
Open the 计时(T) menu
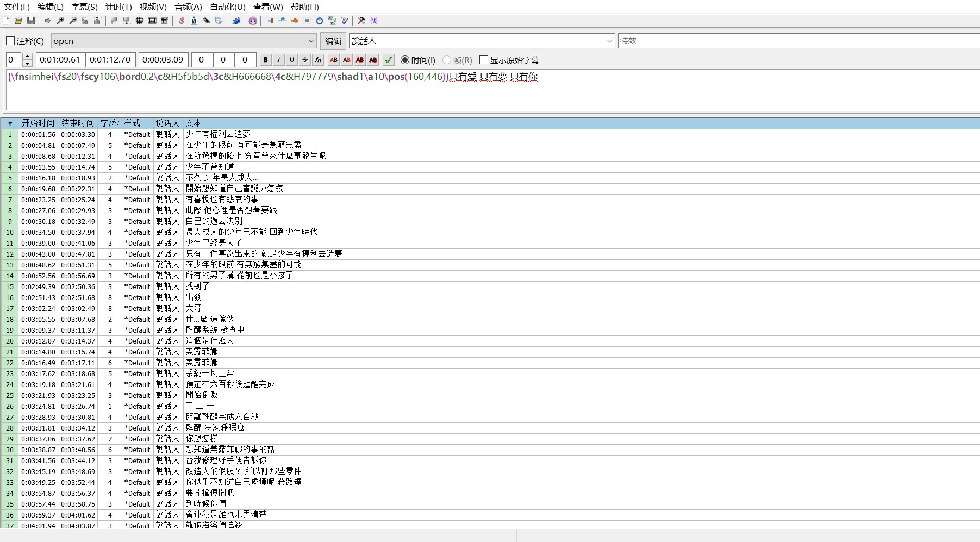(118, 7)
